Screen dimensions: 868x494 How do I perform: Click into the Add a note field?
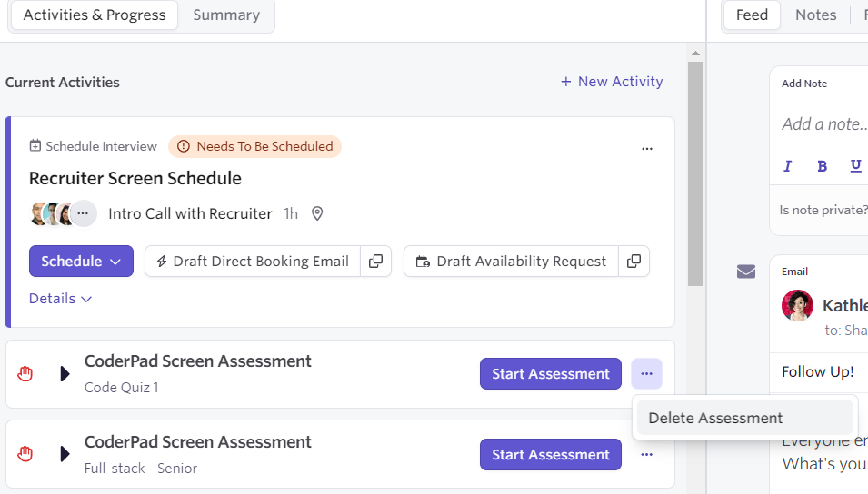pyautogui.click(x=823, y=124)
